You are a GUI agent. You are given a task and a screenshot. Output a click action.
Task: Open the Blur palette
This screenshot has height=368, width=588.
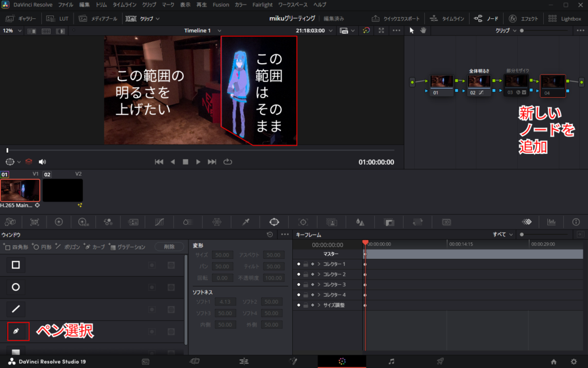[360, 222]
